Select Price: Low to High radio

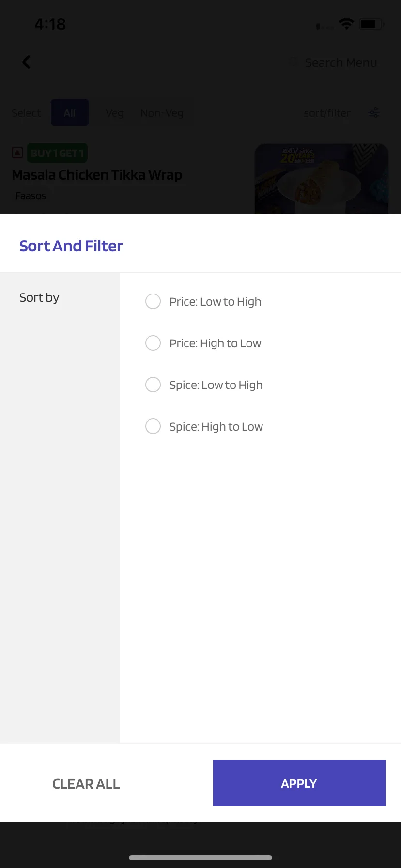(x=153, y=301)
